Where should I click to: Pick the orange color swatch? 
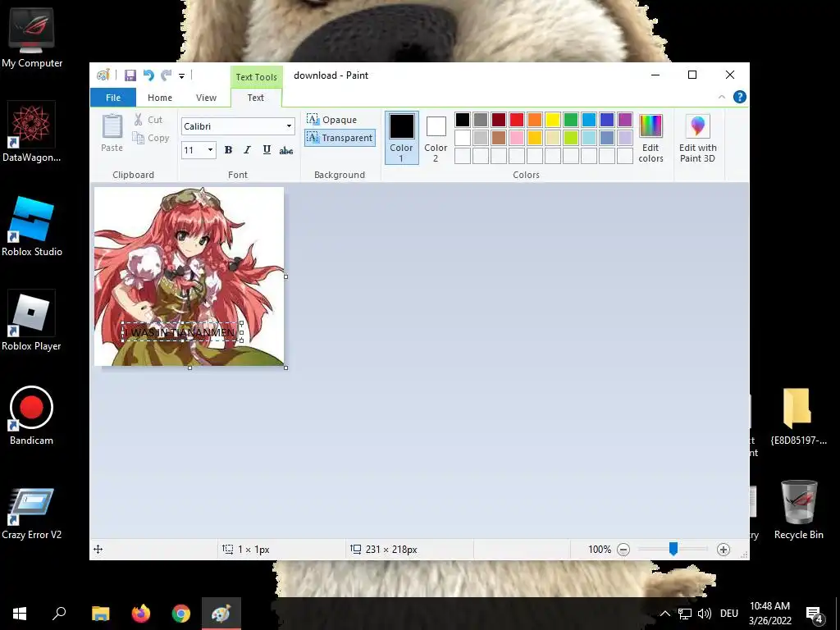coord(535,120)
